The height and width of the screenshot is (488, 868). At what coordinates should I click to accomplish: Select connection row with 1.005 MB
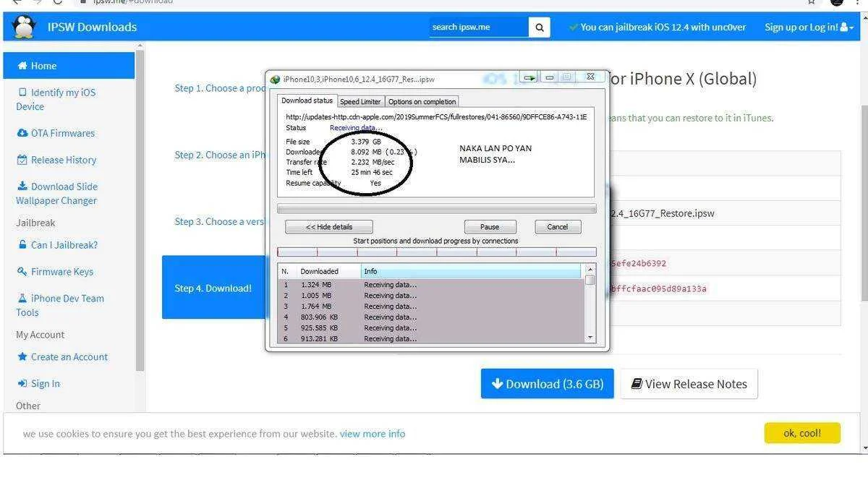click(x=431, y=296)
